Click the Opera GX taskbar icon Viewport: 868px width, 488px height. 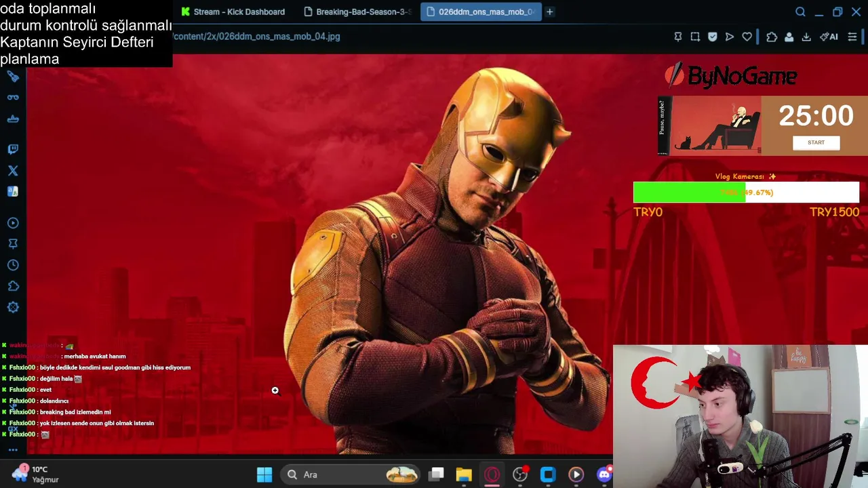tap(492, 474)
